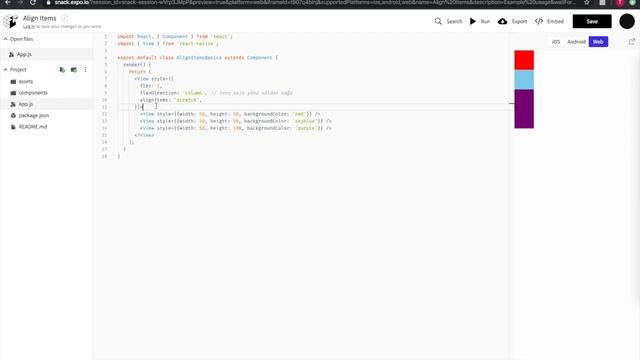Click the Search label in the header
This screenshot has height=360, width=640.
[x=454, y=21]
